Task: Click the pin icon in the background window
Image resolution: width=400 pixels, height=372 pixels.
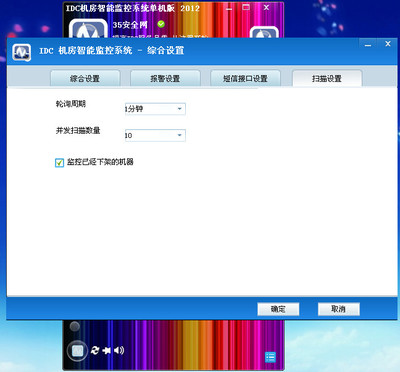Action: tap(107, 350)
